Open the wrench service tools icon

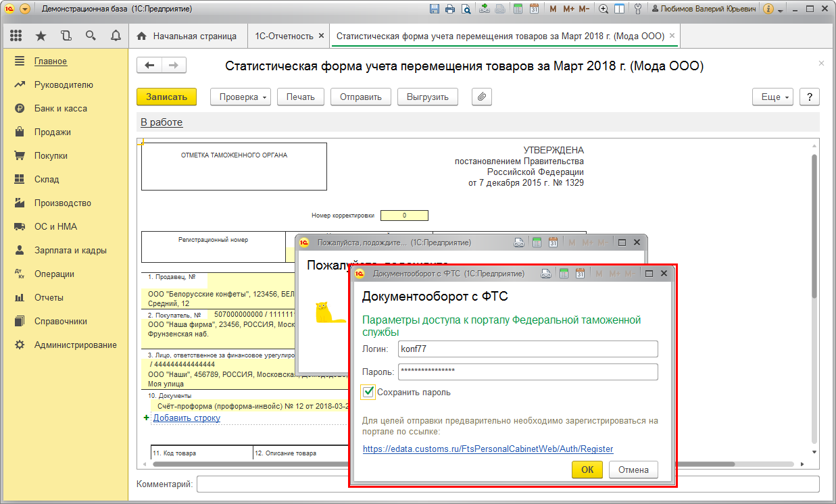point(637,9)
